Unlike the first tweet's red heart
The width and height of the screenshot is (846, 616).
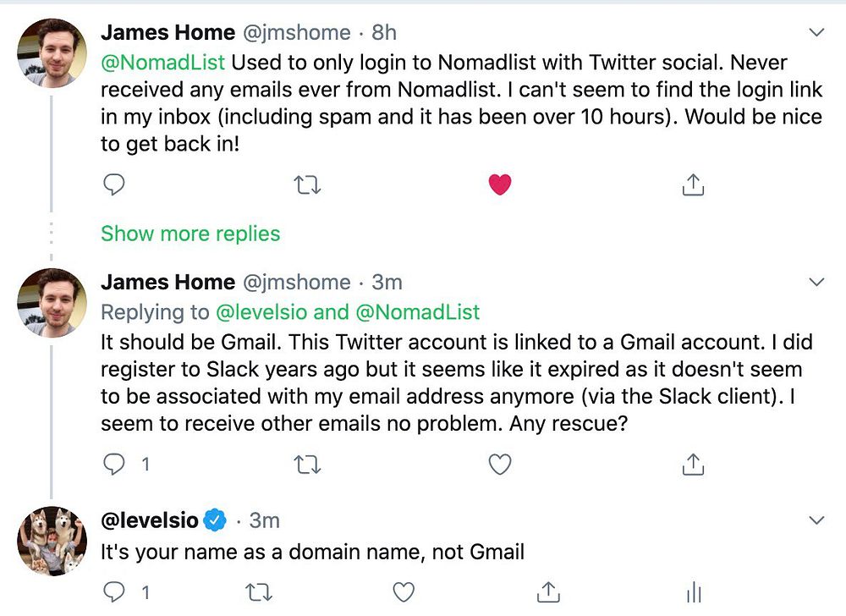(x=500, y=184)
